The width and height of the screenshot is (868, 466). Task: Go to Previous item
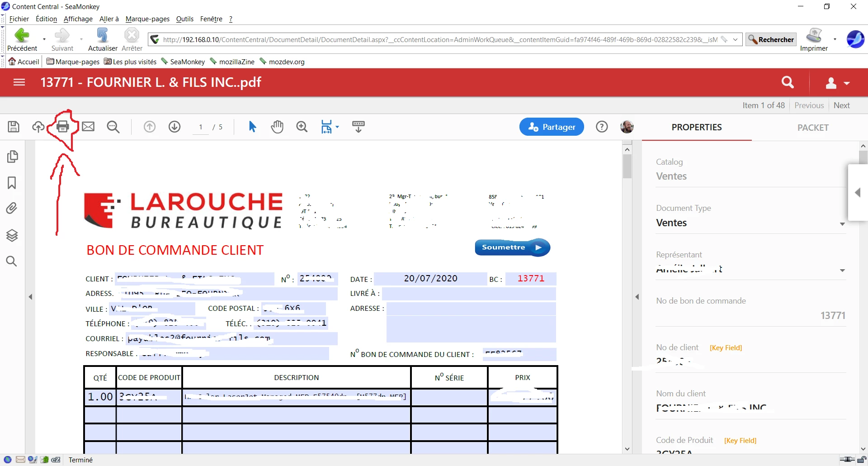point(809,105)
